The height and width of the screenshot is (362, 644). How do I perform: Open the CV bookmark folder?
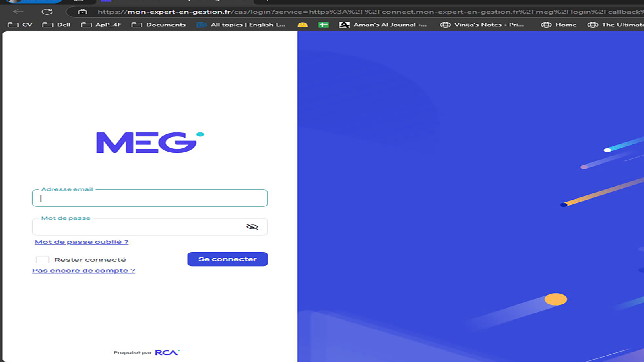tap(20, 25)
